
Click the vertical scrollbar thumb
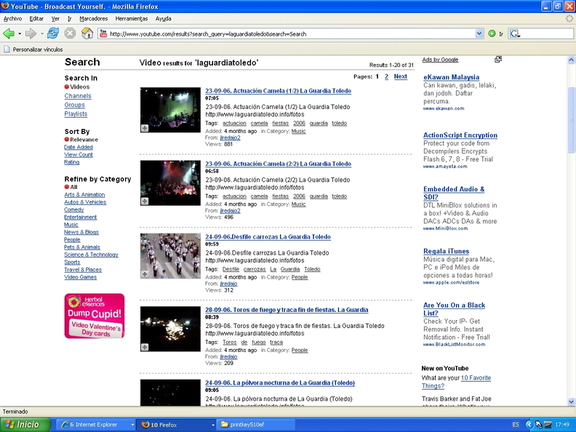[571, 120]
